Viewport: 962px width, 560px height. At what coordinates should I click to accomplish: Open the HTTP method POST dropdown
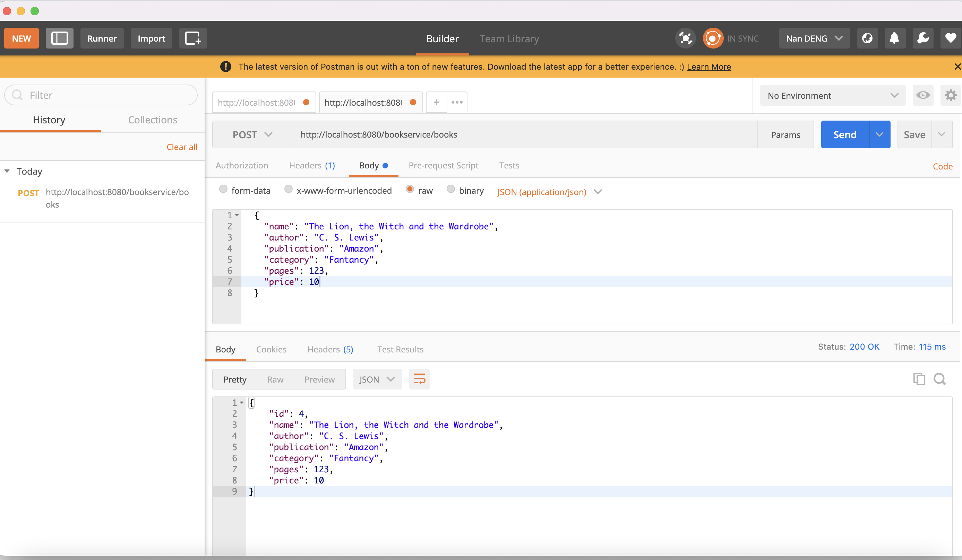tap(254, 135)
